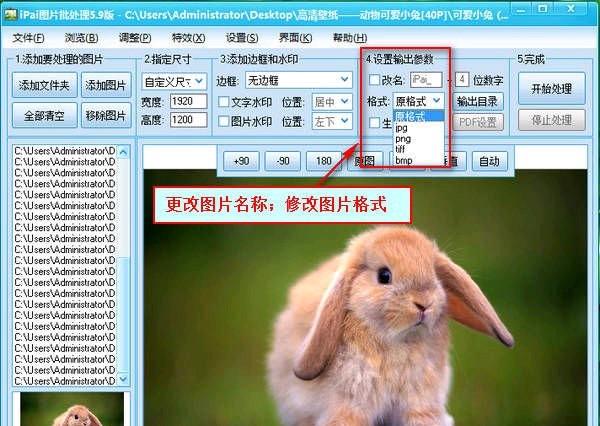Toggle the 改名 rename checkbox
Screen dimensions: 600x426
[x=374, y=80]
